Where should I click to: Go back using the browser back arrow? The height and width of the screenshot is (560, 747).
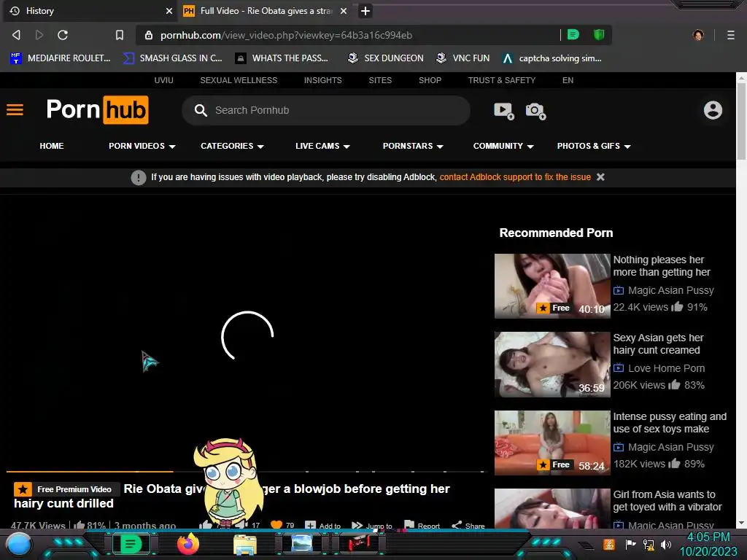16,35
